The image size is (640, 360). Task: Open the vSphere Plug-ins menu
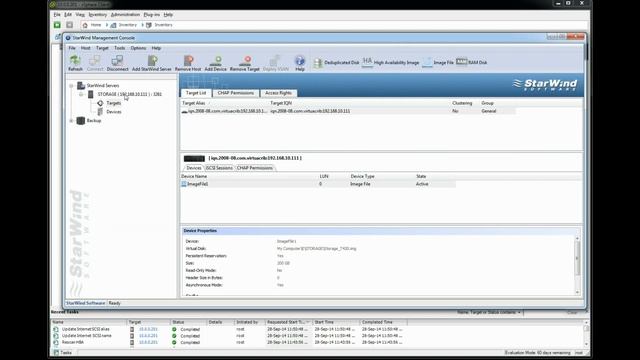[x=151, y=15]
